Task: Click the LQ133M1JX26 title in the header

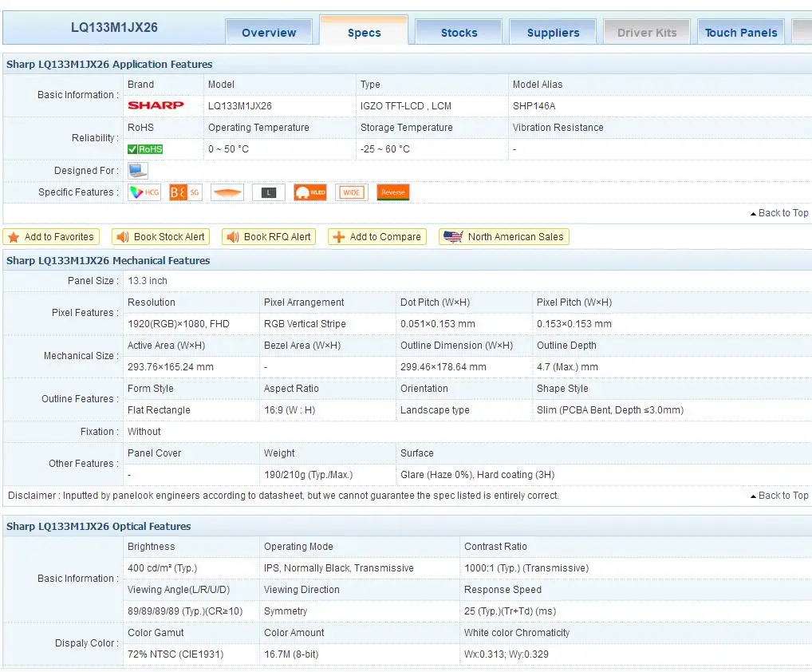Action: tap(114, 27)
